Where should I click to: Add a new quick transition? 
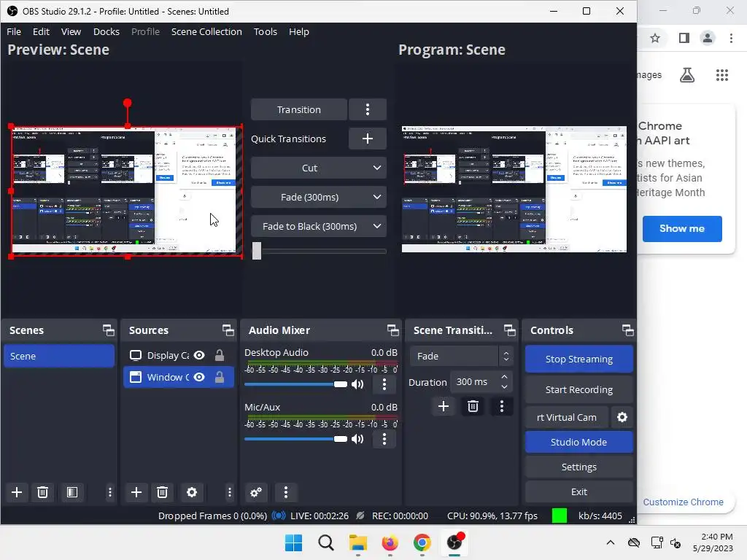368,139
